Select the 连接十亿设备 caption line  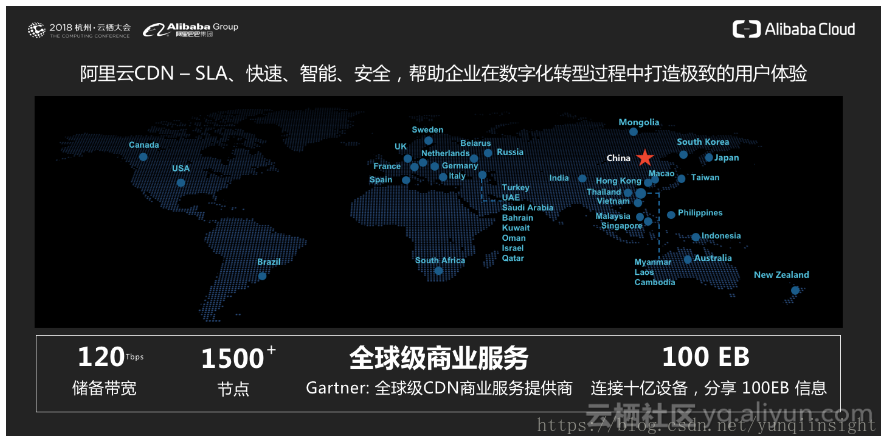click(708, 388)
